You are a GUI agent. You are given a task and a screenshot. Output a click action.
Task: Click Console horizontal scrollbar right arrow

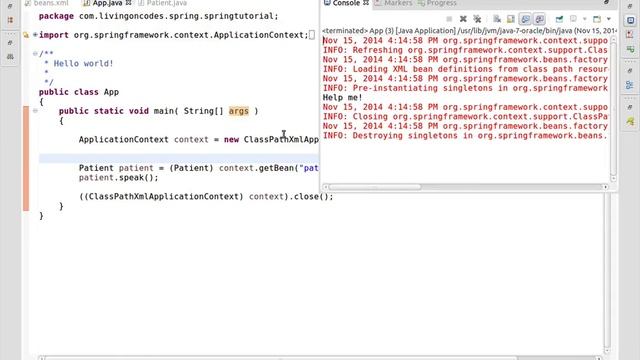click(x=605, y=187)
